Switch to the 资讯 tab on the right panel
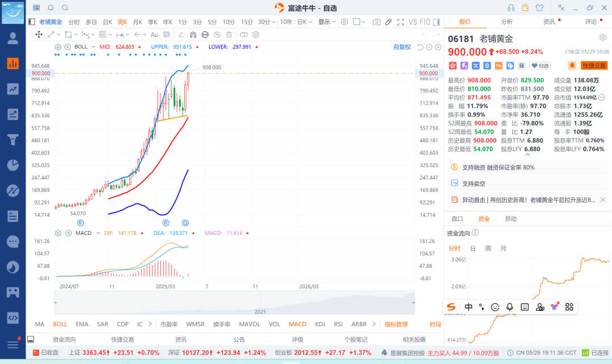This screenshot has width=612, height=364. pos(549,22)
